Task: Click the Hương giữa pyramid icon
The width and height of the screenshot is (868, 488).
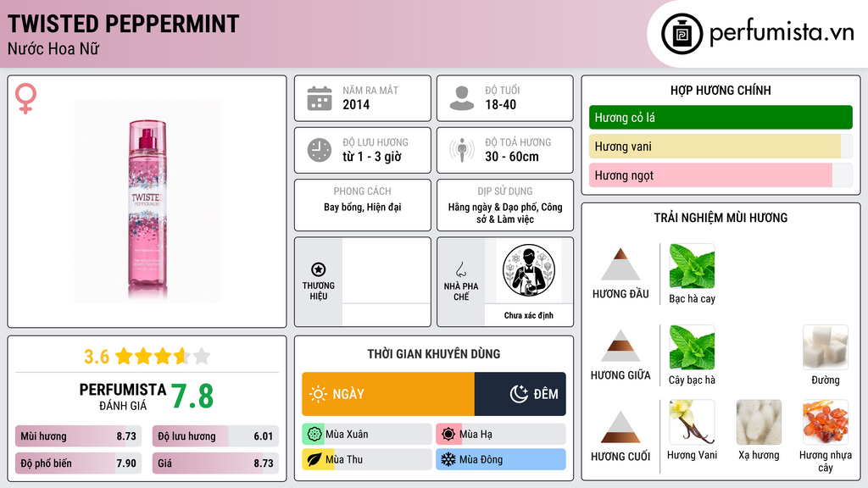Action: coord(620,346)
